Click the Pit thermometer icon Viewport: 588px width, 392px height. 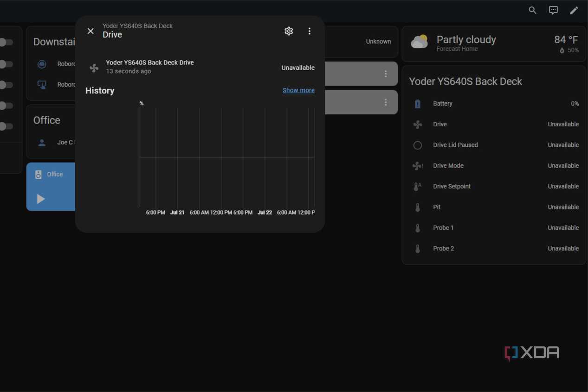pyautogui.click(x=418, y=207)
